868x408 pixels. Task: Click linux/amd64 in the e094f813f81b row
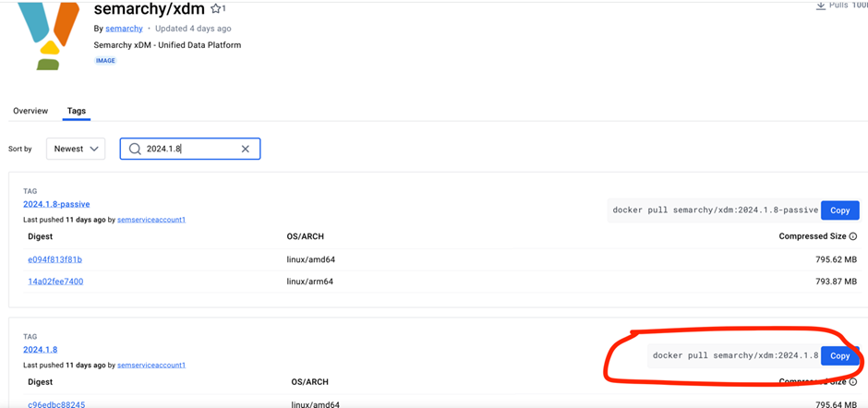(x=310, y=259)
